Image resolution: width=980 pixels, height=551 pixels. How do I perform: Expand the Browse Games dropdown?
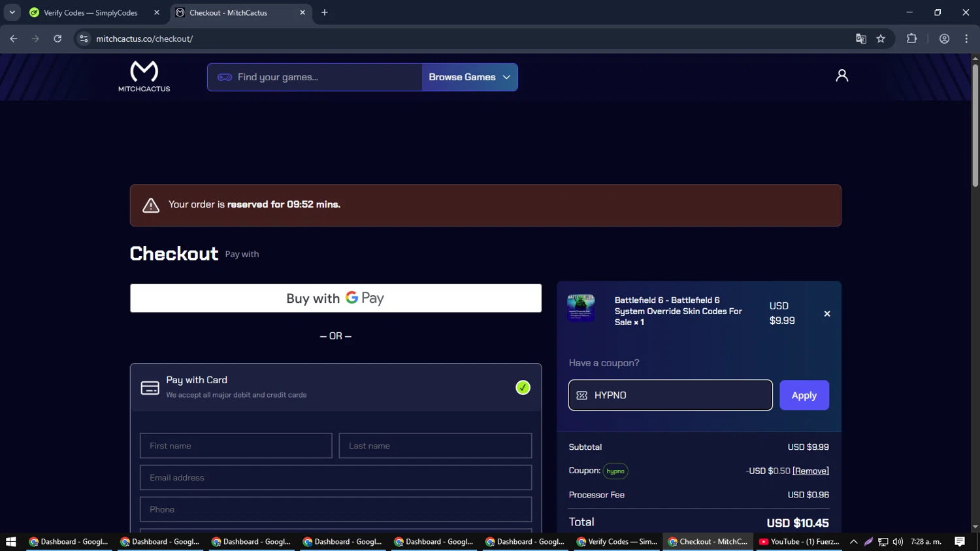pyautogui.click(x=470, y=77)
